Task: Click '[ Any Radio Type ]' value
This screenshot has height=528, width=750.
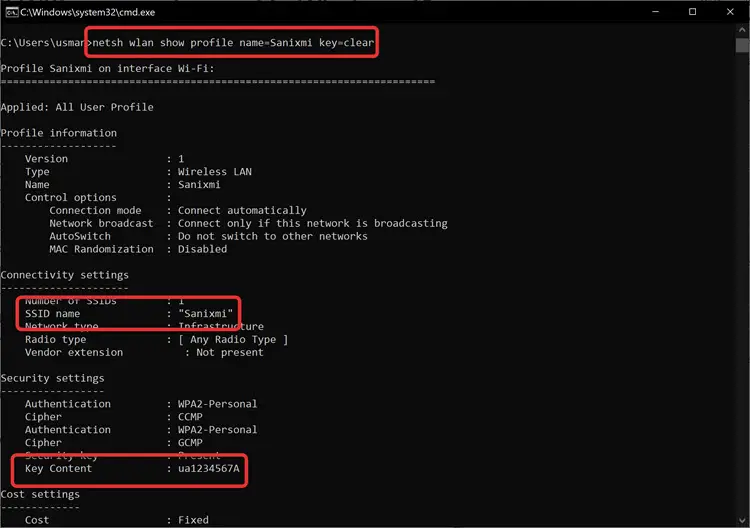Action: (233, 340)
